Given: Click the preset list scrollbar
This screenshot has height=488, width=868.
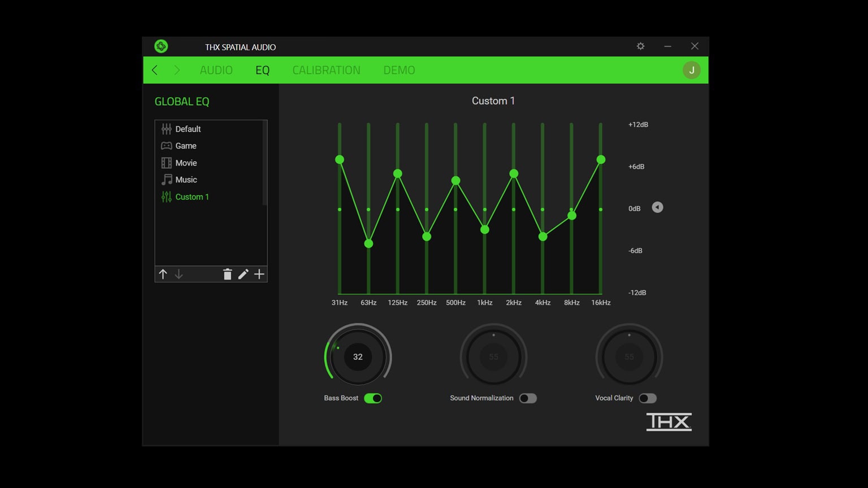Looking at the screenshot, I should [x=264, y=163].
